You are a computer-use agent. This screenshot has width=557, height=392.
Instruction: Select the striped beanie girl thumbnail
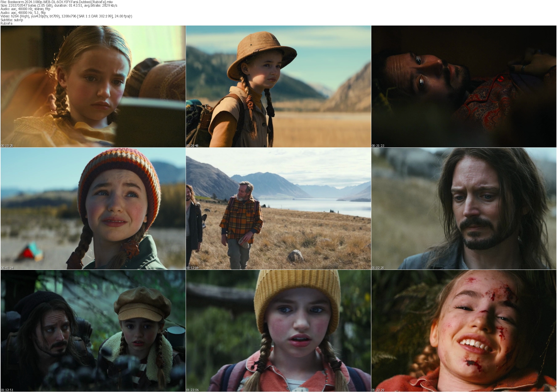tap(93, 209)
